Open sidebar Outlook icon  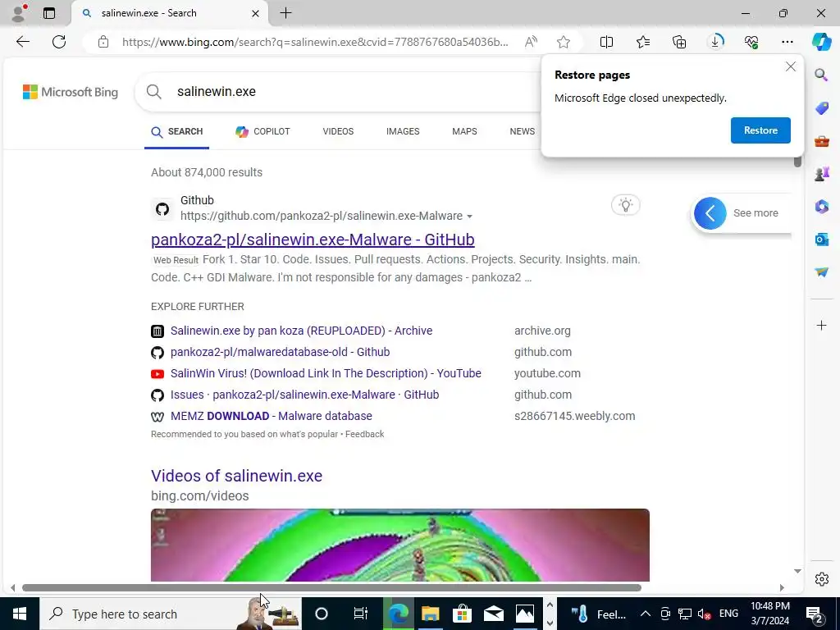coord(821,239)
